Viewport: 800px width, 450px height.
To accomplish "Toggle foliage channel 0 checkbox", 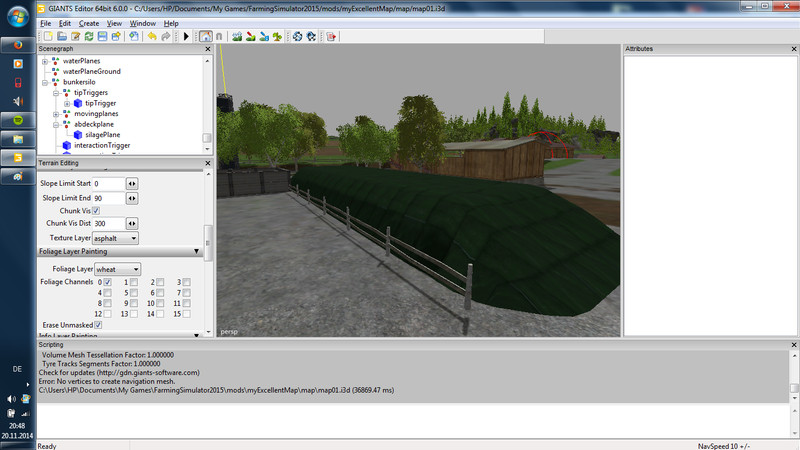I will 108,282.
